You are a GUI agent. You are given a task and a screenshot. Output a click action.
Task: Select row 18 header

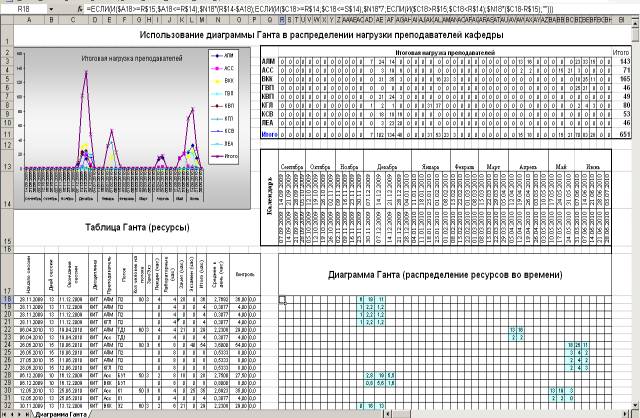(7, 299)
